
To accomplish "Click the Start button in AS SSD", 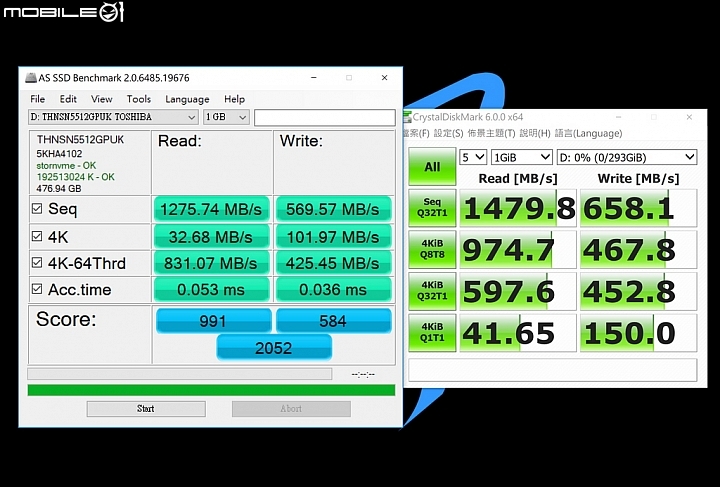I will 146,409.
